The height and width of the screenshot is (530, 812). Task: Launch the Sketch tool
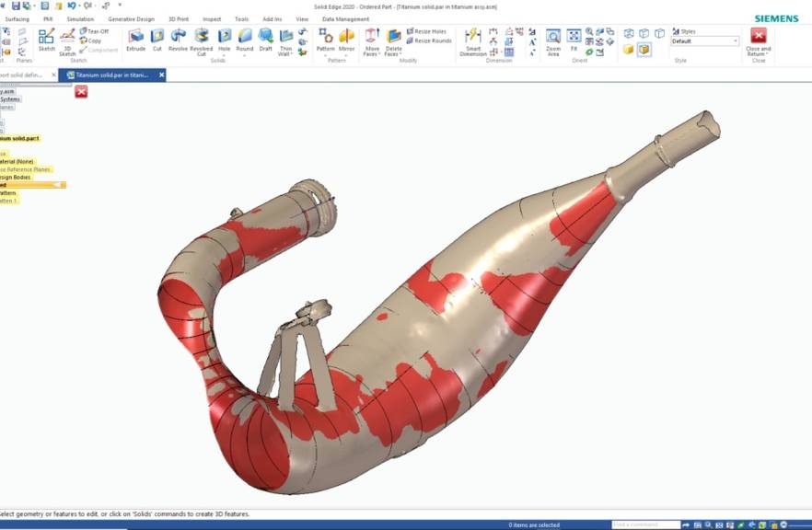pos(46,40)
